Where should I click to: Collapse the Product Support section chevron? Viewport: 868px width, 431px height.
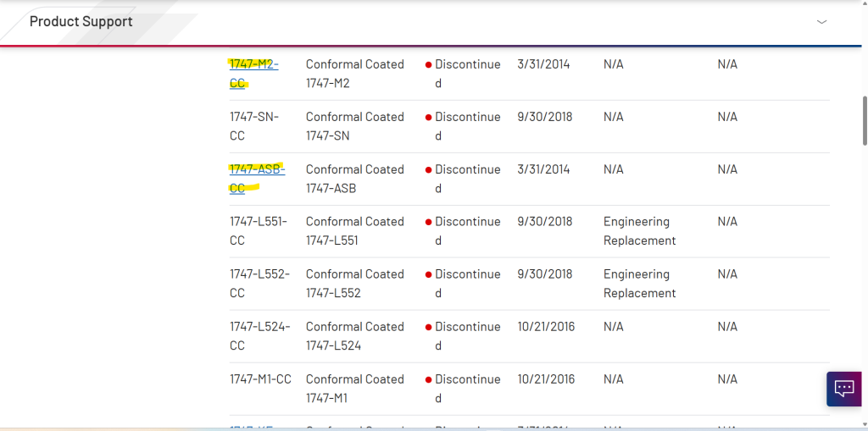click(821, 22)
